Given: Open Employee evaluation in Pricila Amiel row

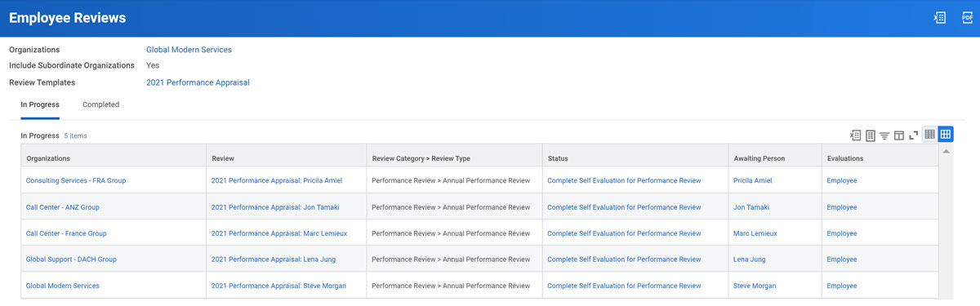Looking at the screenshot, I should [x=842, y=180].
